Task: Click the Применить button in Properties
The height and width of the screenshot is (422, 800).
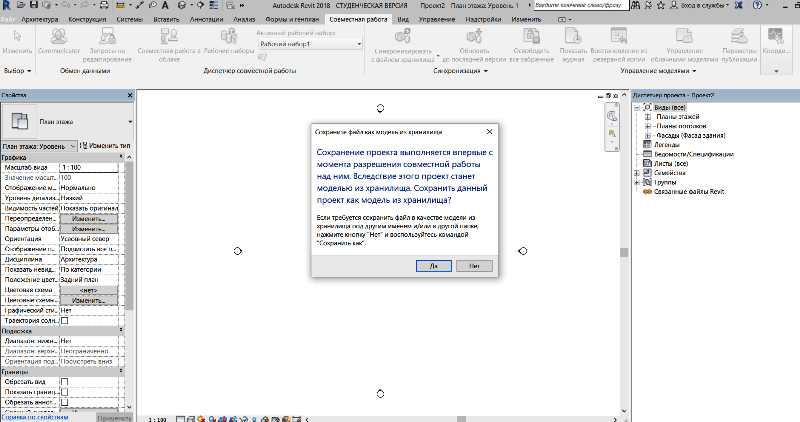Action: 114,418
